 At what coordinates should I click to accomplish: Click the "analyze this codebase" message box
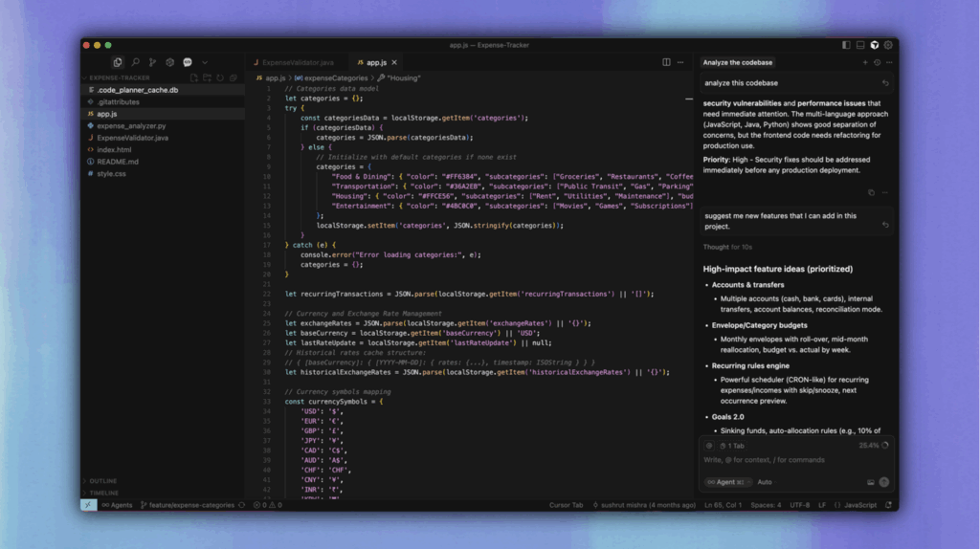click(797, 83)
